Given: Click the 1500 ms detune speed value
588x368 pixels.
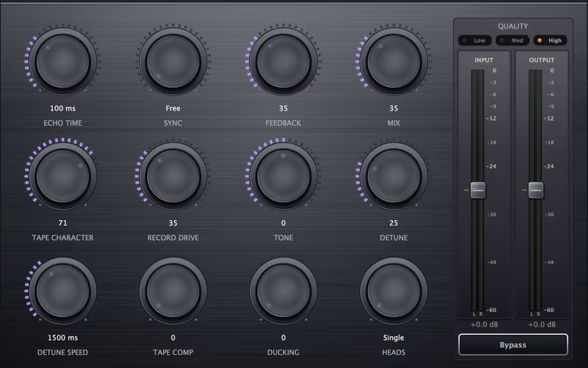Looking at the screenshot, I should coord(62,338).
